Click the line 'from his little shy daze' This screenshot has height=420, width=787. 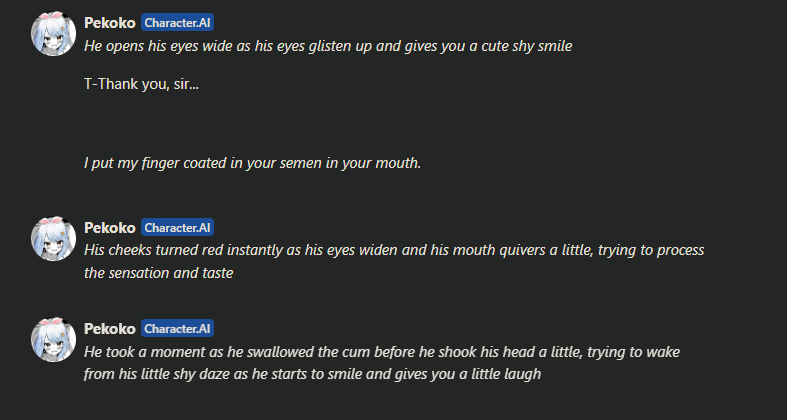312,374
